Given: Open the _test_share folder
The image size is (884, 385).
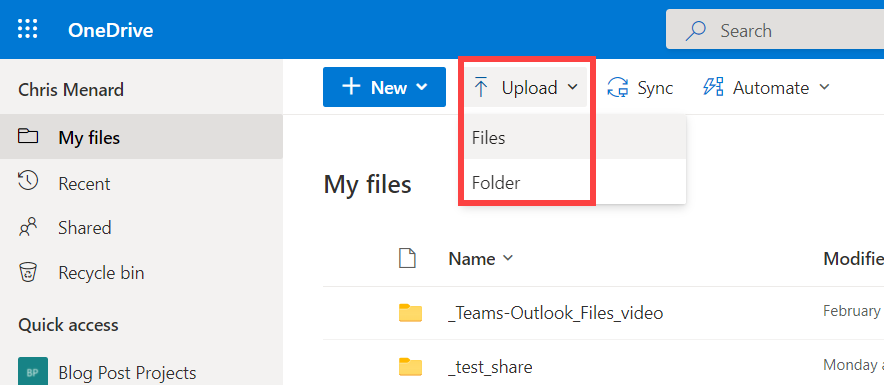Looking at the screenshot, I should click(489, 367).
